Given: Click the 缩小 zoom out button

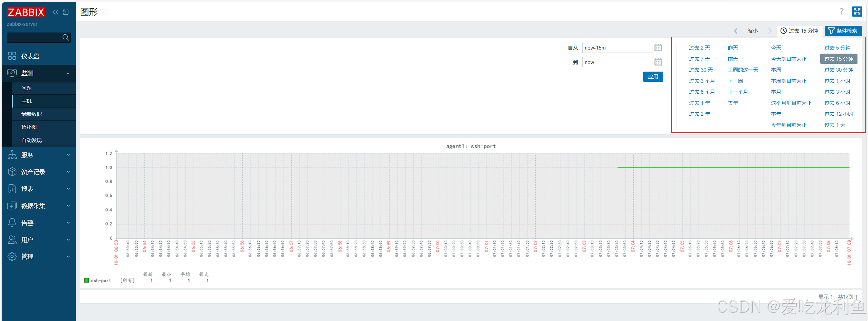Looking at the screenshot, I should coord(752,31).
